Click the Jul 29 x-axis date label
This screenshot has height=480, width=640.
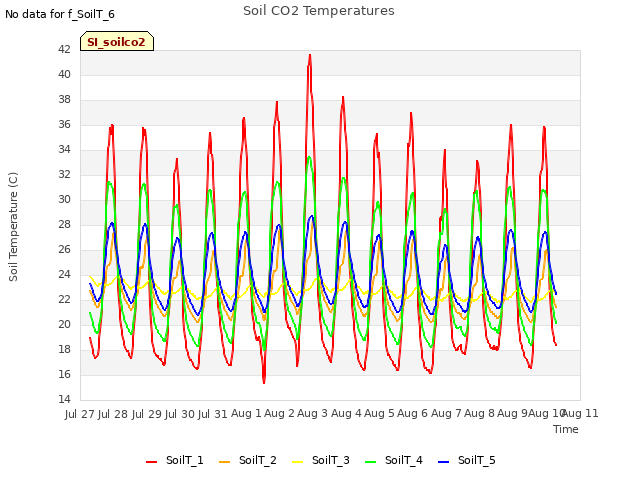tap(146, 414)
